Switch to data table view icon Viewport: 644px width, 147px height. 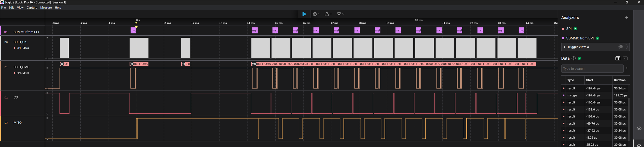[618, 58]
